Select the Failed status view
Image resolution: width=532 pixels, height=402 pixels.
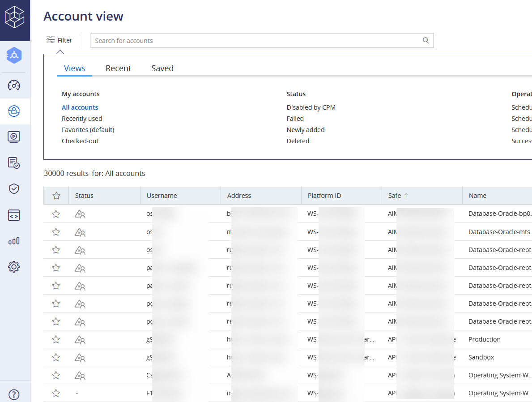tap(295, 119)
